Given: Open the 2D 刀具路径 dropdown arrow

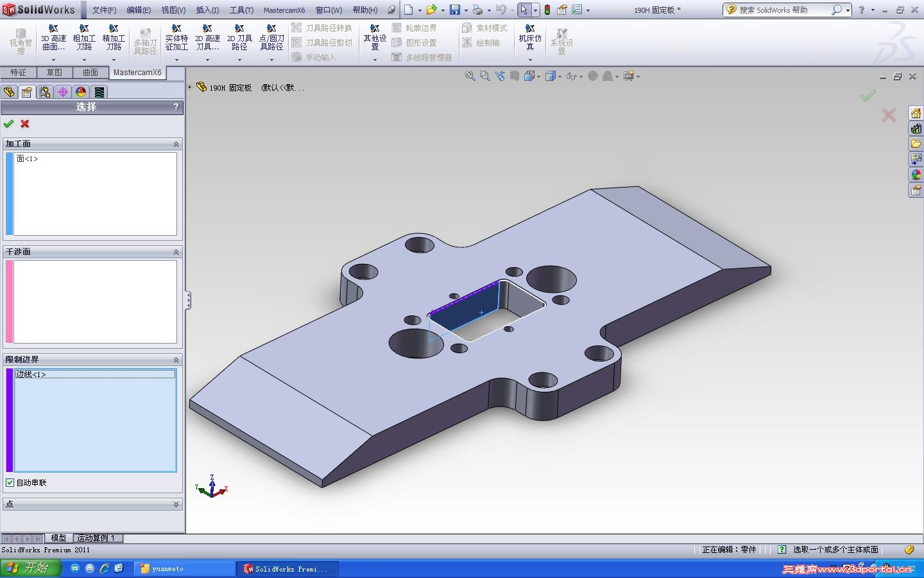Looking at the screenshot, I should [239, 60].
